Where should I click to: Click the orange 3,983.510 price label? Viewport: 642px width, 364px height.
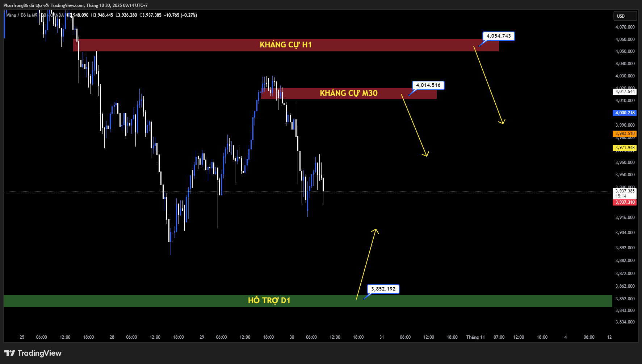point(625,134)
